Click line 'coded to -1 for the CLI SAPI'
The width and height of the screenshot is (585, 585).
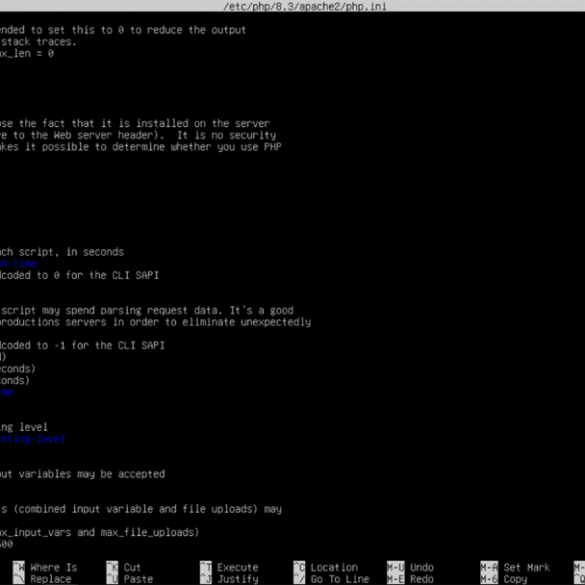pos(82,345)
